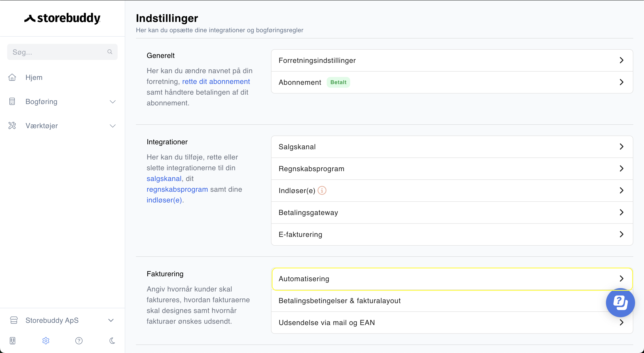Click the settings gear icon
Image resolution: width=644 pixels, height=353 pixels.
pos(46,340)
